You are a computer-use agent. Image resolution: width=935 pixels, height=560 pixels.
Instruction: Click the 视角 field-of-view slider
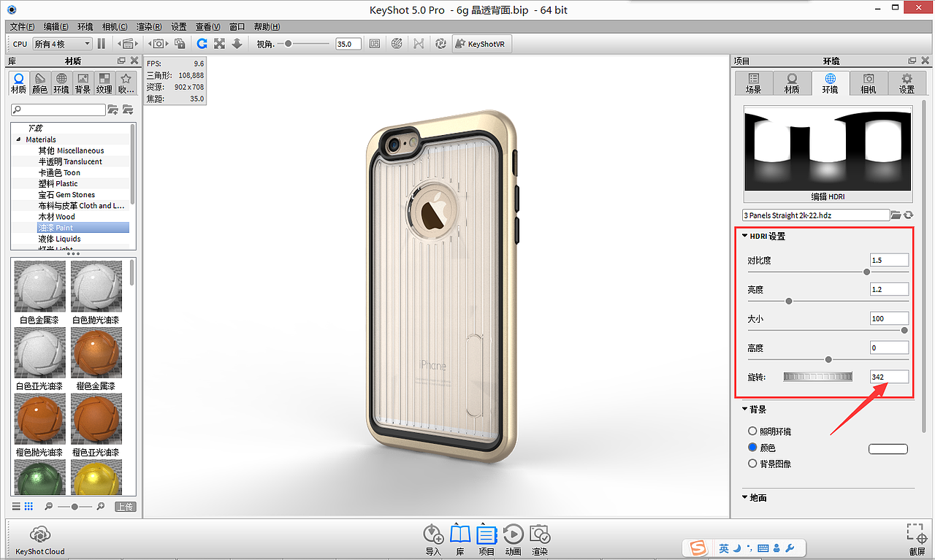(x=303, y=44)
